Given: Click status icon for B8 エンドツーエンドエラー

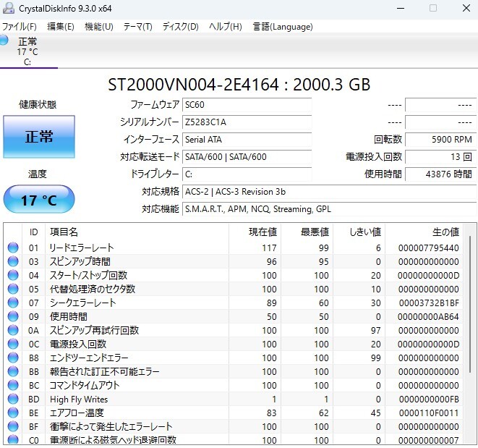Looking at the screenshot, I should 13,358.
